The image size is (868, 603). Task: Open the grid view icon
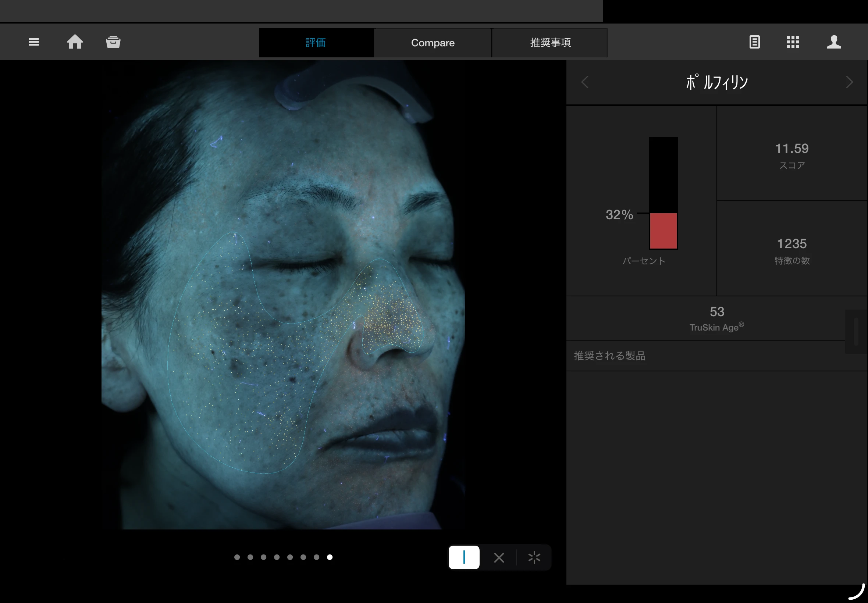coord(793,42)
